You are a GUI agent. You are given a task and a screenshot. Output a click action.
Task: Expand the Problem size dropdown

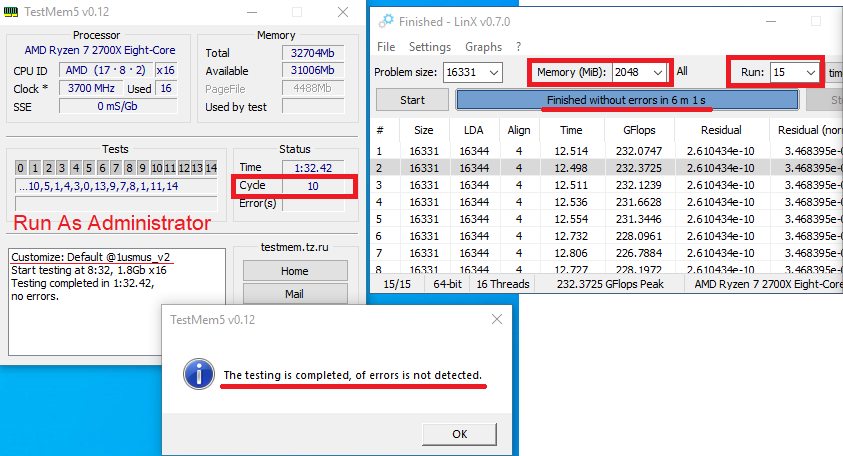pos(494,72)
